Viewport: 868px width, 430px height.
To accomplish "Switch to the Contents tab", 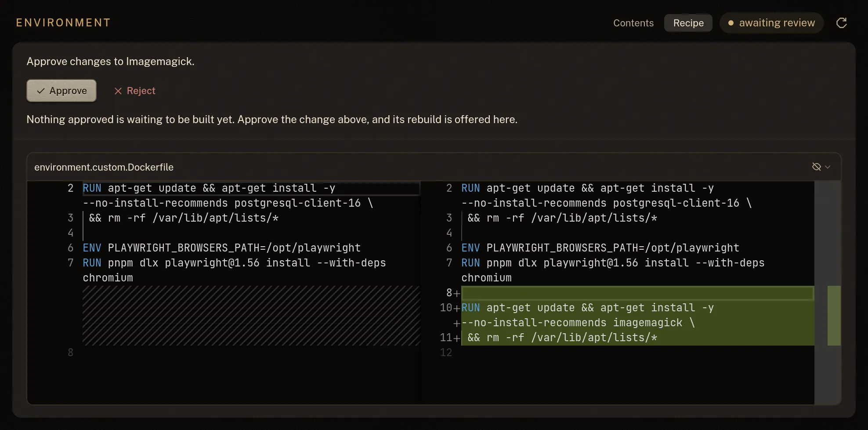I will 633,23.
